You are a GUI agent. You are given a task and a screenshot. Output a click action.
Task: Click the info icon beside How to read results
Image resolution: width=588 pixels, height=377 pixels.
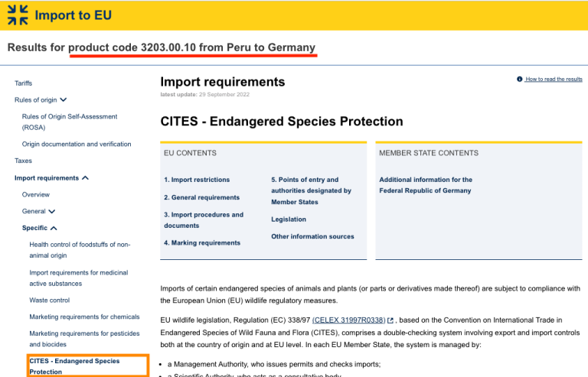[519, 79]
